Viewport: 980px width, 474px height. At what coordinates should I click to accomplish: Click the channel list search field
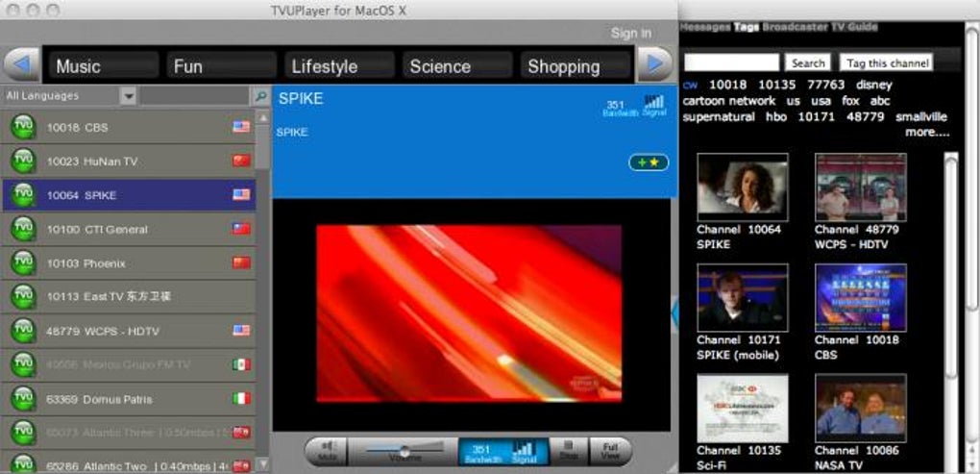194,96
